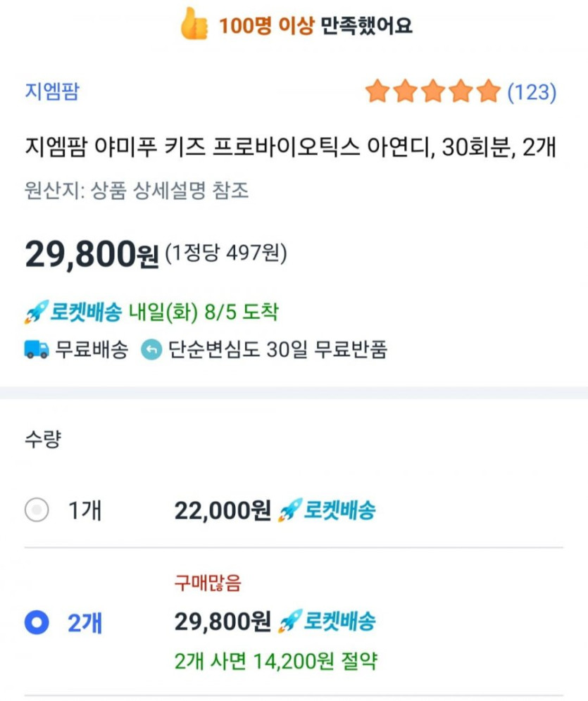Select the 2개 quantity radio button
The width and height of the screenshot is (588, 701).
[37, 622]
